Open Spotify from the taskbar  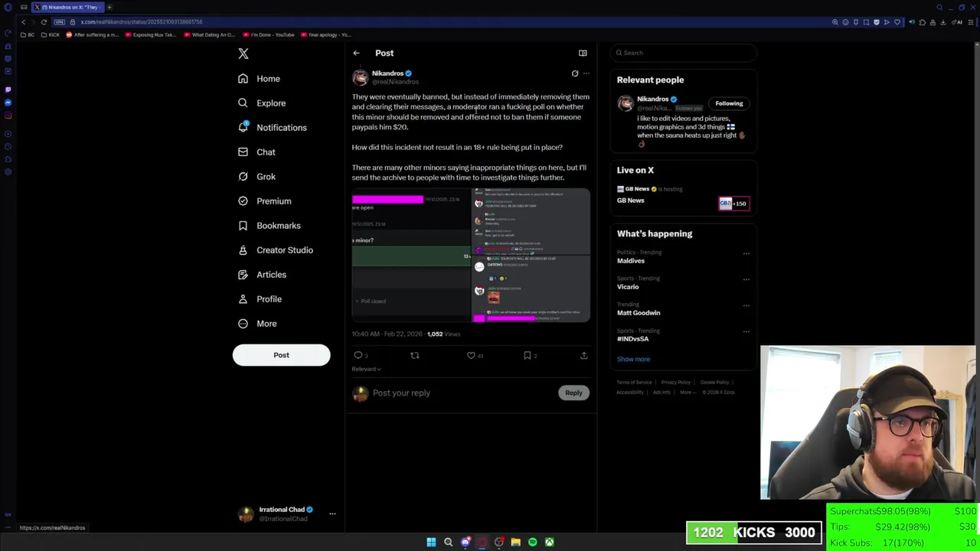(x=532, y=542)
